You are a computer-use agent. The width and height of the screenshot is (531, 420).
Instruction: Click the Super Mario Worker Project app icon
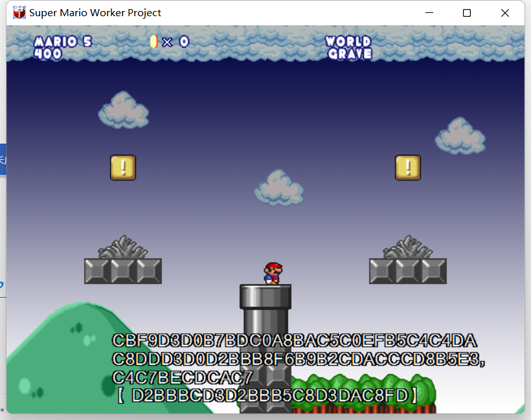[19, 12]
